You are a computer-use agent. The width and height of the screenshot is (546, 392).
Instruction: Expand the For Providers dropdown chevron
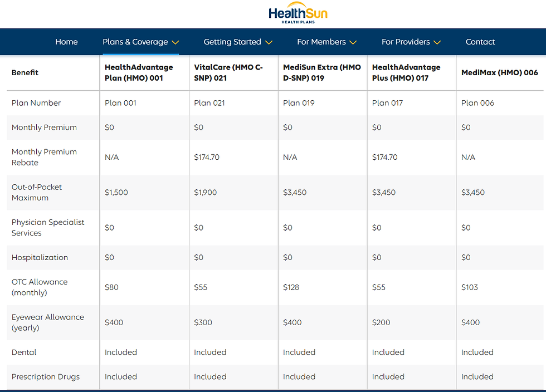(437, 42)
